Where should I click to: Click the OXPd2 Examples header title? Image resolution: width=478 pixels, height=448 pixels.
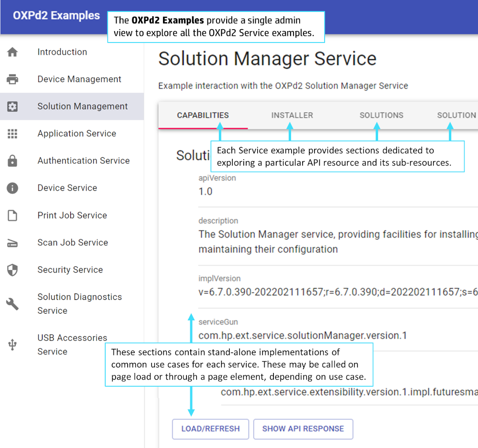pyautogui.click(x=56, y=15)
